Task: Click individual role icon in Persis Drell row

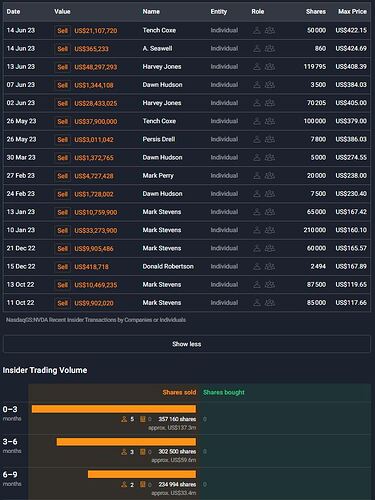Action: tap(257, 139)
